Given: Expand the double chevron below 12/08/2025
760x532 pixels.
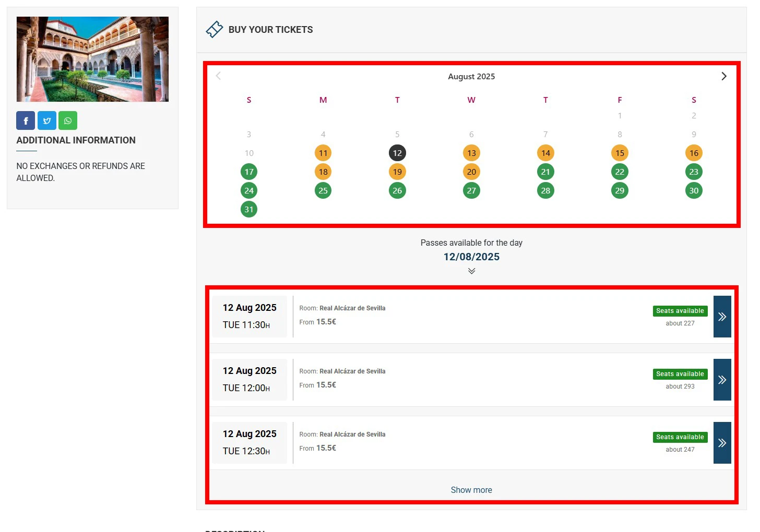Looking at the screenshot, I should coord(471,271).
